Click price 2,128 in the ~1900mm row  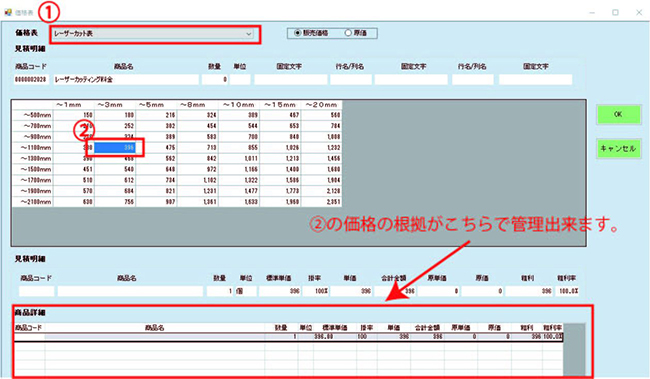pos(322,191)
